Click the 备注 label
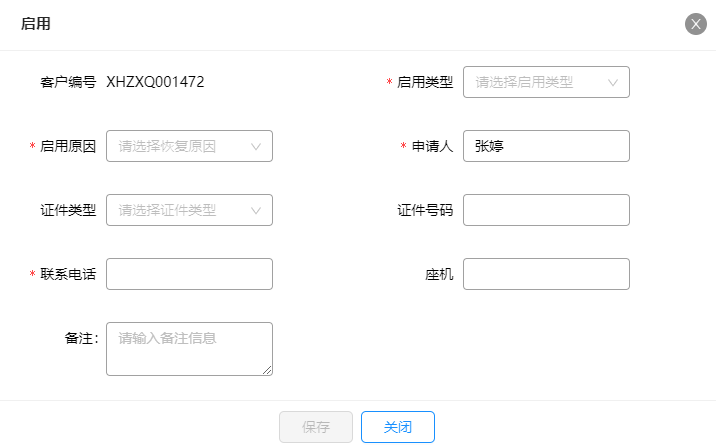 click(81, 338)
